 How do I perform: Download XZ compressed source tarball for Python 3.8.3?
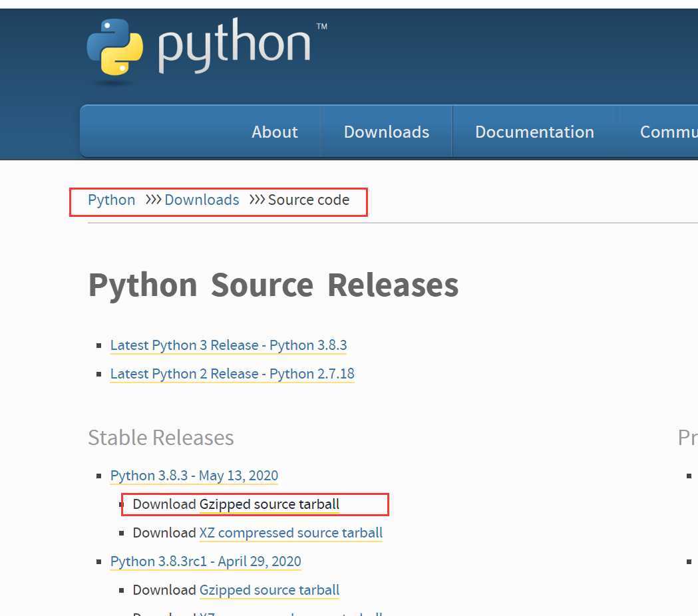pos(291,533)
